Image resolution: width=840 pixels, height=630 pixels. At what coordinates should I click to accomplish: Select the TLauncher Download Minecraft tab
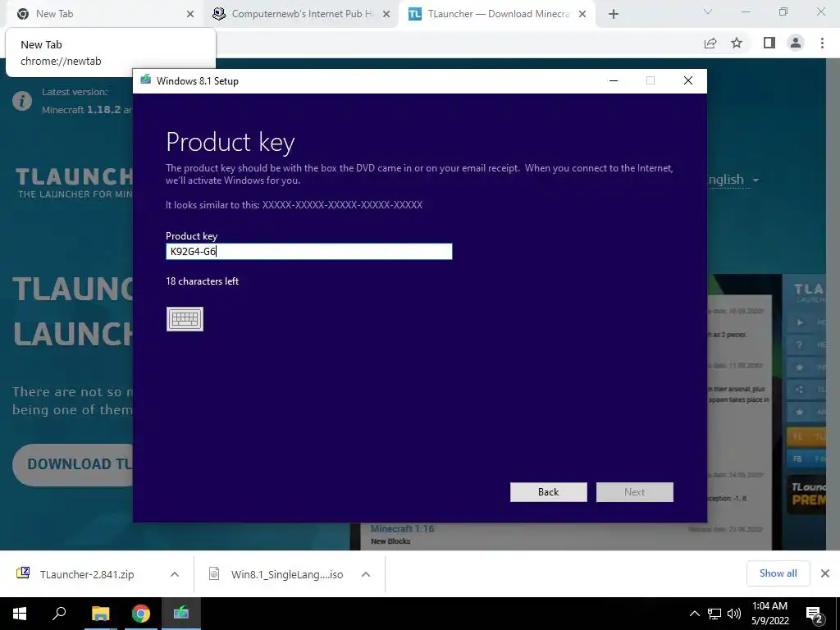pyautogui.click(x=495, y=14)
